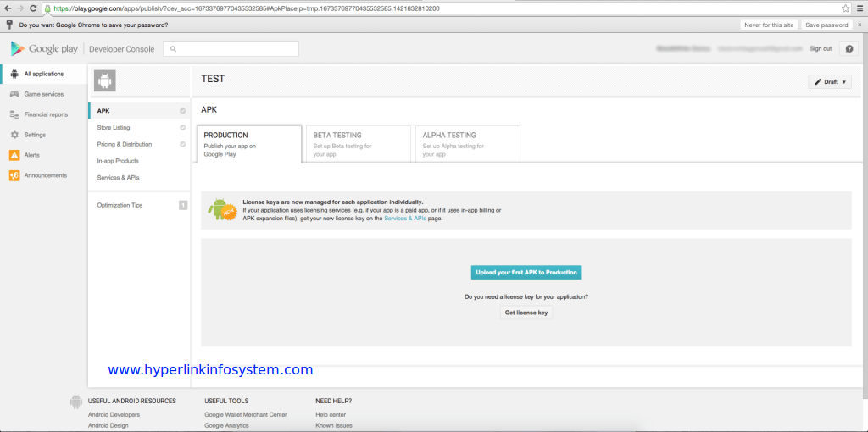Click the Save password button
868x432 pixels.
[826, 25]
